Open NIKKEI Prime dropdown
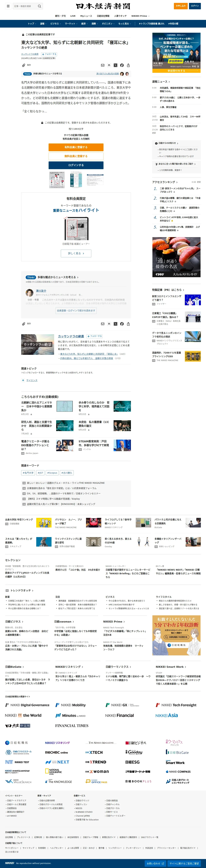206x868 pixels. click(141, 16)
